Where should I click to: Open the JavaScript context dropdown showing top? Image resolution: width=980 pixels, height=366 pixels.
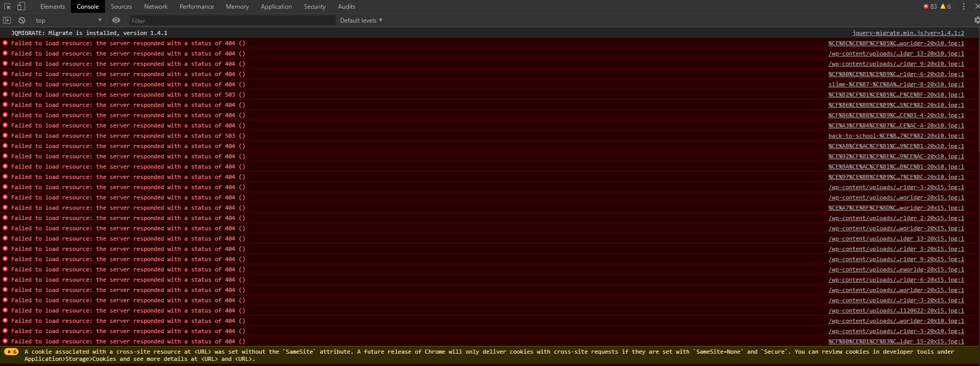point(68,21)
